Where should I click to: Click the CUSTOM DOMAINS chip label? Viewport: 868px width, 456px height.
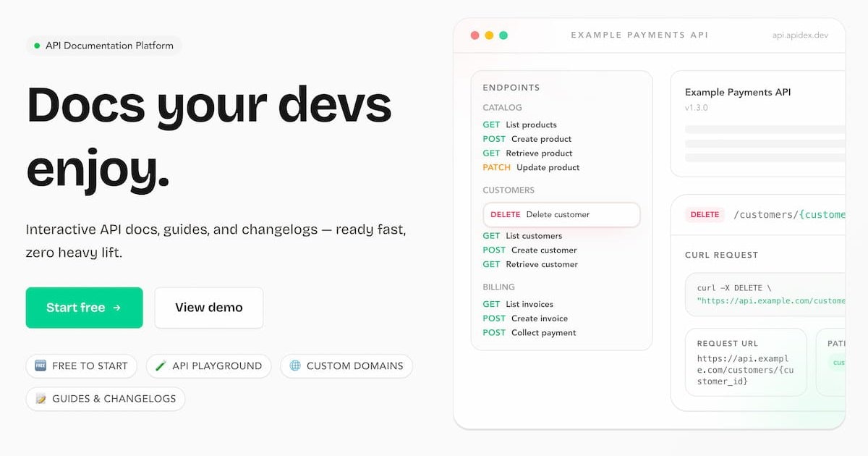point(355,366)
